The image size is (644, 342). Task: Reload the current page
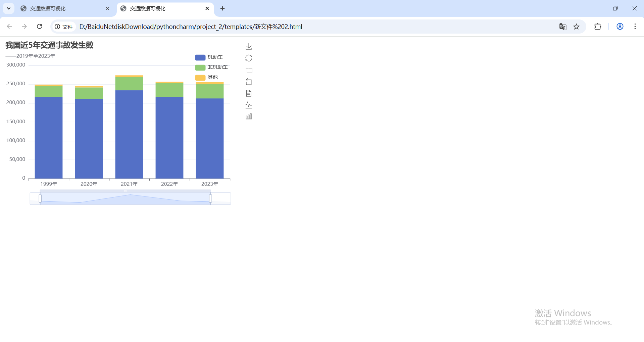[39, 27]
